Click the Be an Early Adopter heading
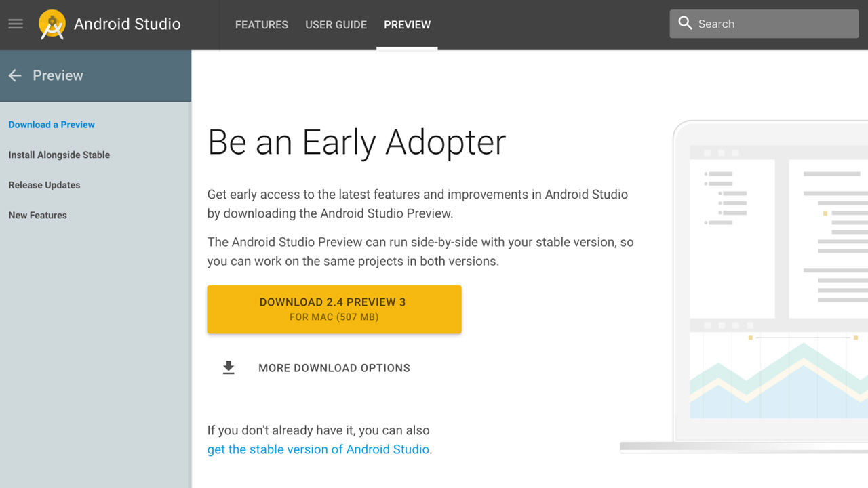This screenshot has width=868, height=488. pos(356,142)
